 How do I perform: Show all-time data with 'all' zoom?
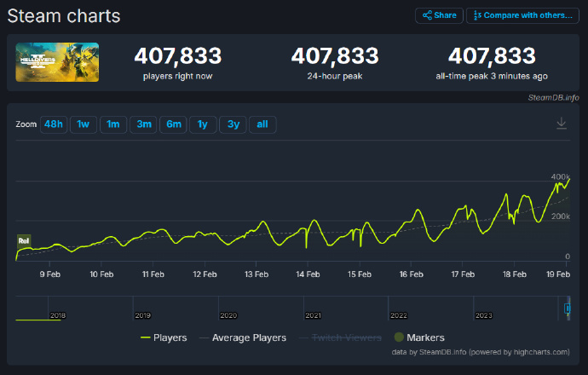(x=262, y=124)
